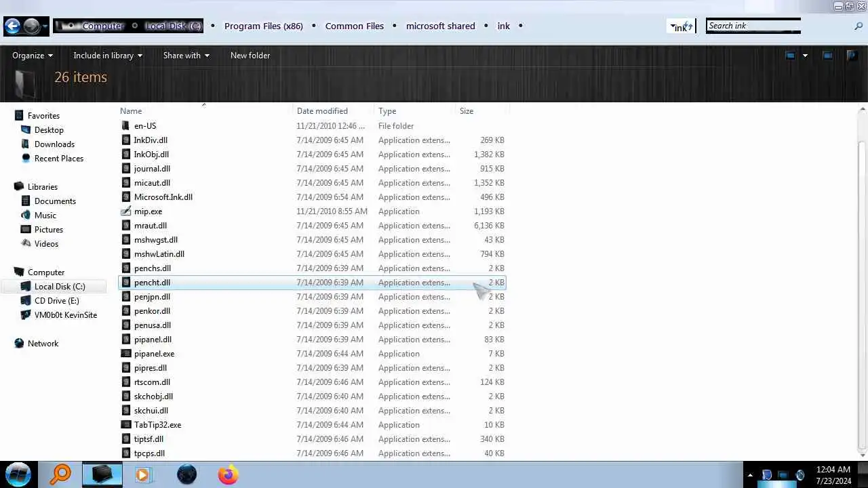Show hidden system tray icons
Screen dimensions: 868x488
(750, 475)
